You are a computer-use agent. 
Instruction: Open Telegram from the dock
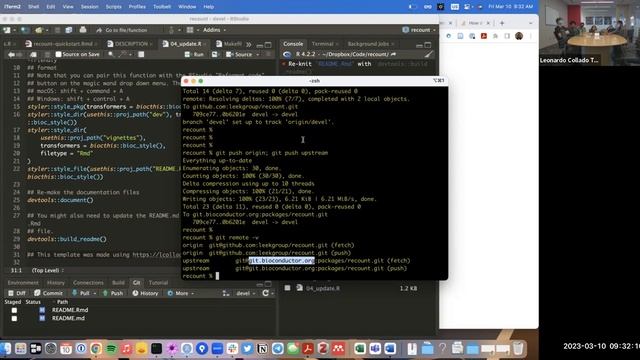[x=278, y=349]
